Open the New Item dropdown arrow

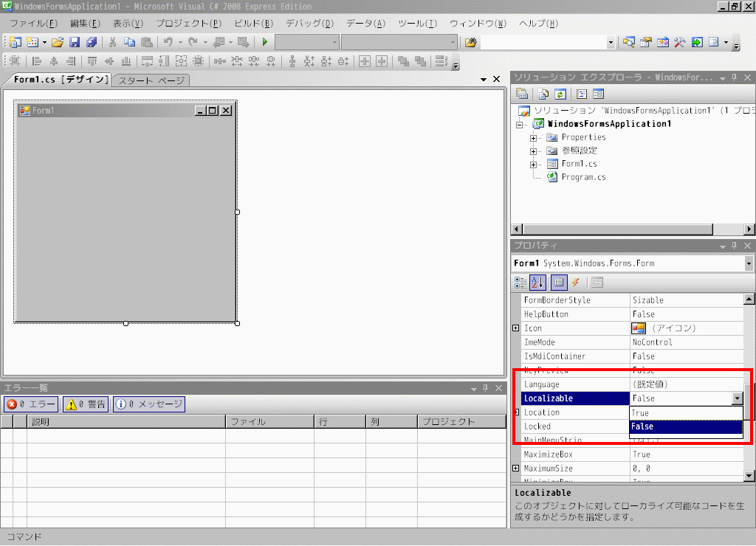tap(44, 42)
